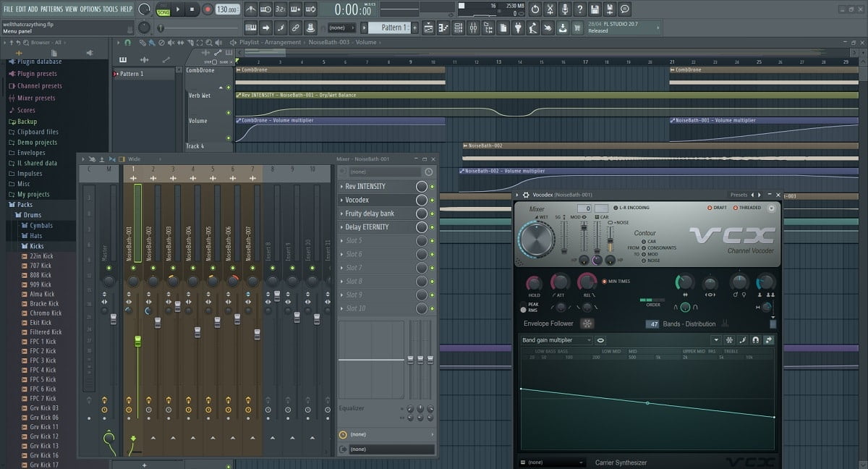Start playback with the play button

pos(178,9)
